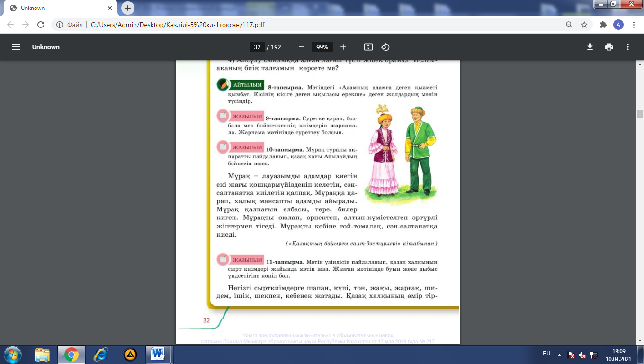The width and height of the screenshot is (644, 364).
Task: Click the vertical scrollbar thumb
Action: 640,114
